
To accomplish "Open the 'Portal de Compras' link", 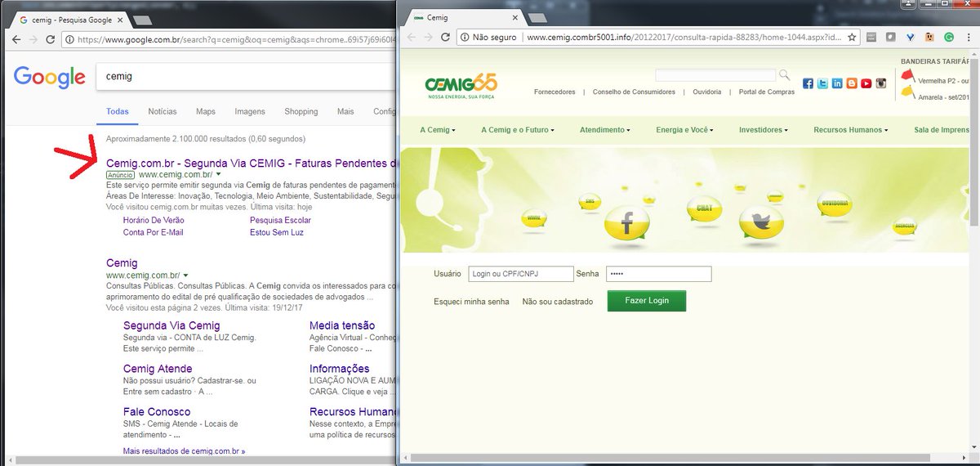I will [x=767, y=92].
